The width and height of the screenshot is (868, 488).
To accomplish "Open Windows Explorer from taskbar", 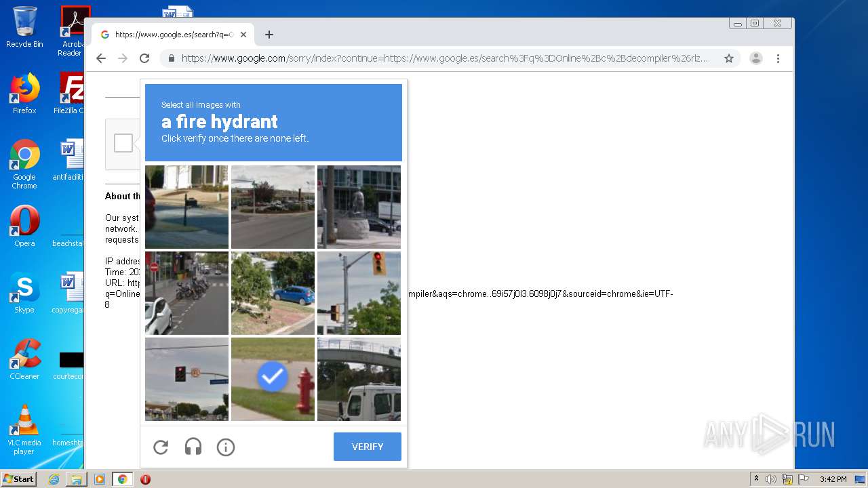I will click(77, 479).
